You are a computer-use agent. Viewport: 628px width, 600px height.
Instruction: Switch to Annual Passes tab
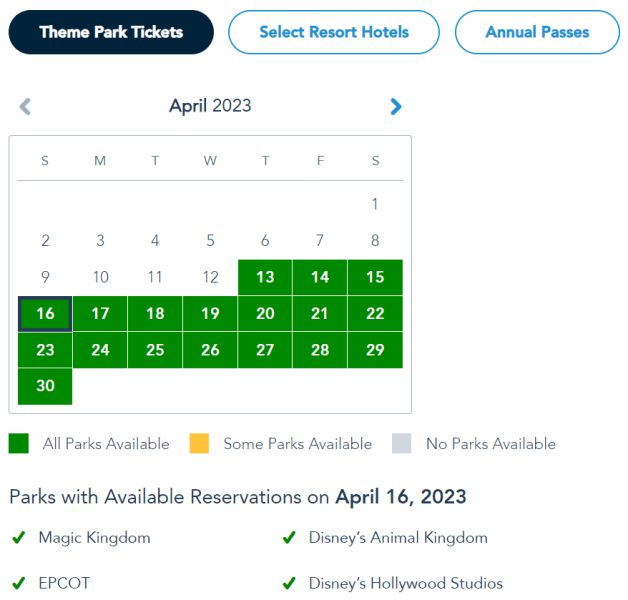click(x=537, y=32)
